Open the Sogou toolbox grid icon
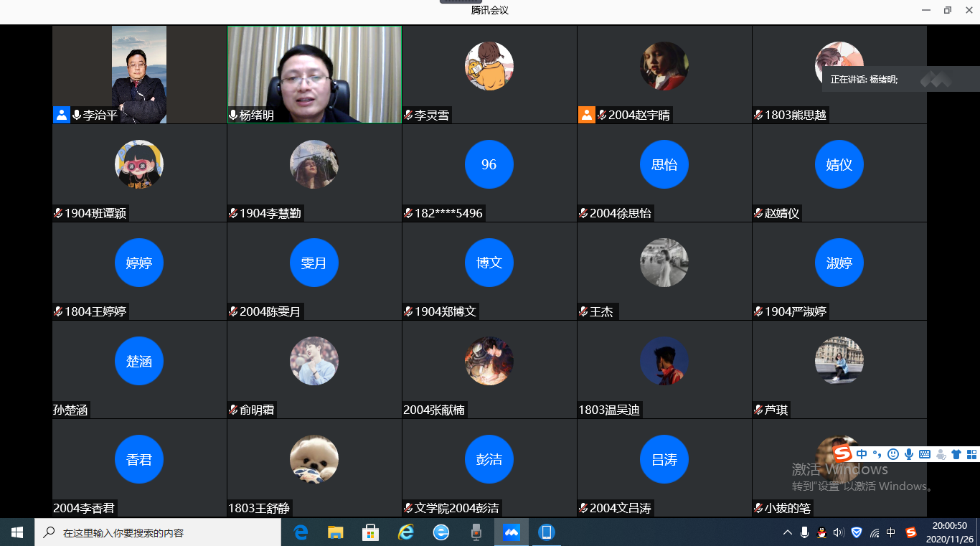Image resolution: width=980 pixels, height=546 pixels. pyautogui.click(x=971, y=454)
